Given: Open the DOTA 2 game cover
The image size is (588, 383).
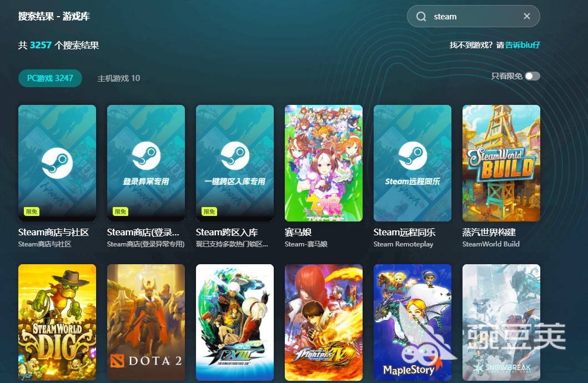Looking at the screenshot, I should coord(146,322).
